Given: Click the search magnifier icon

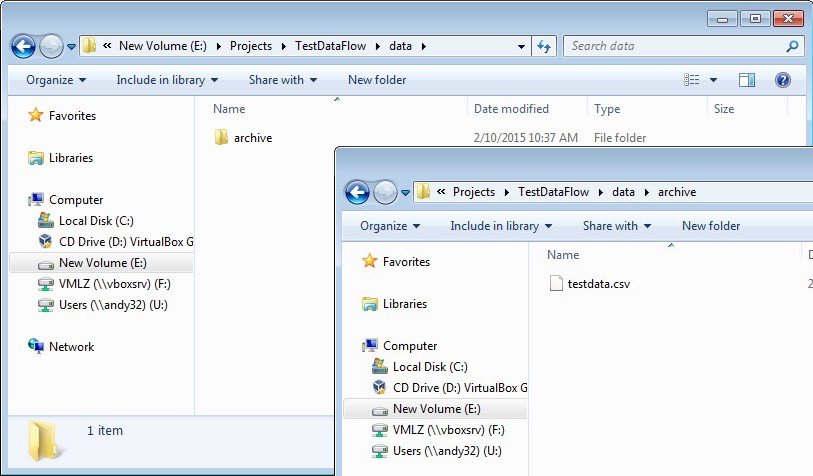Looking at the screenshot, I should coord(792,46).
